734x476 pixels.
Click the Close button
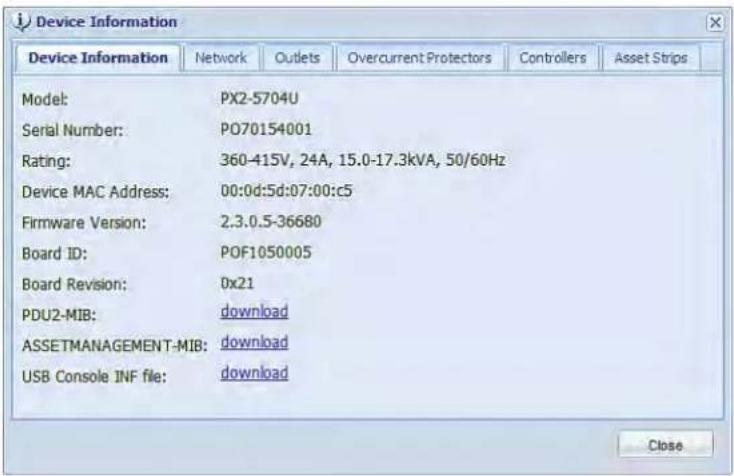coord(665,445)
